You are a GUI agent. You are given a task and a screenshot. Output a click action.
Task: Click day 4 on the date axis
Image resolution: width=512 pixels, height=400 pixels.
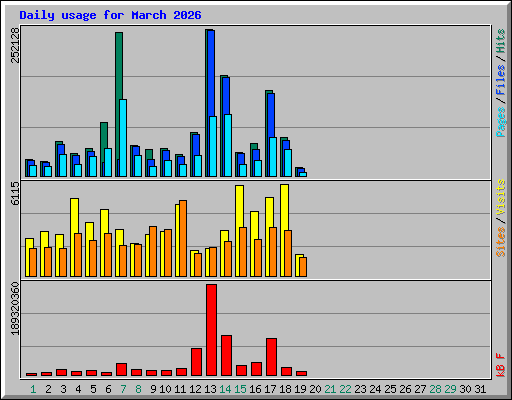[78, 389]
